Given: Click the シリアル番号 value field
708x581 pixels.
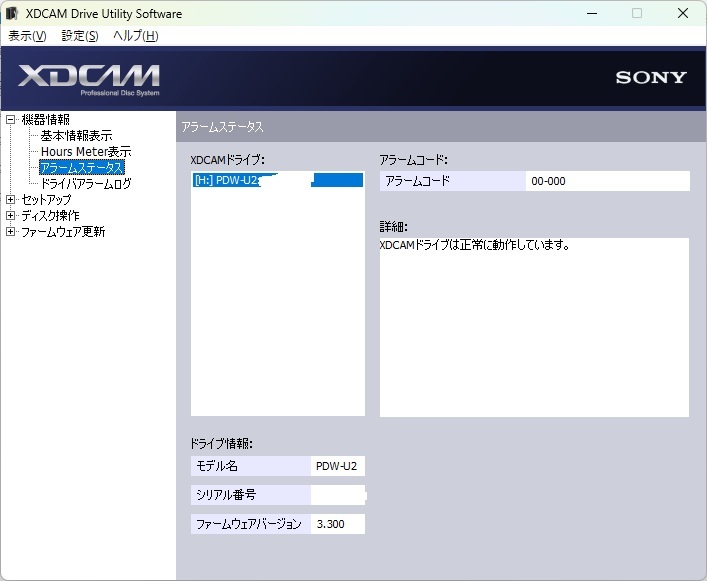Looking at the screenshot, I should [x=338, y=495].
